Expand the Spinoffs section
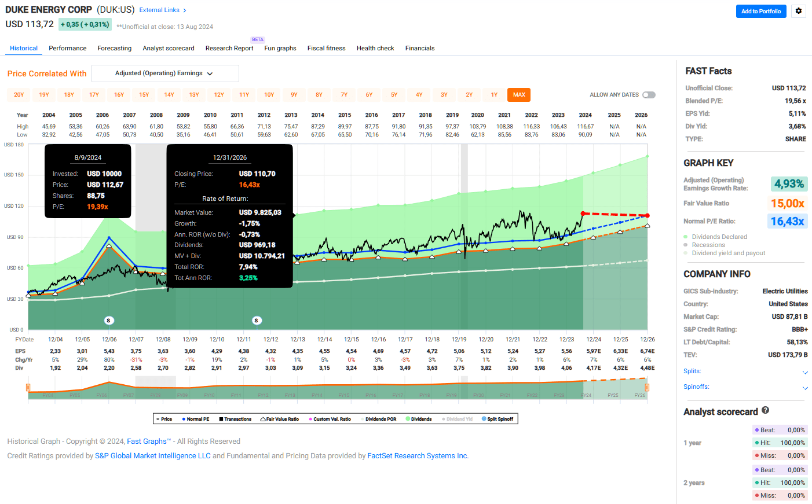The height and width of the screenshot is (504, 812). coord(805,387)
